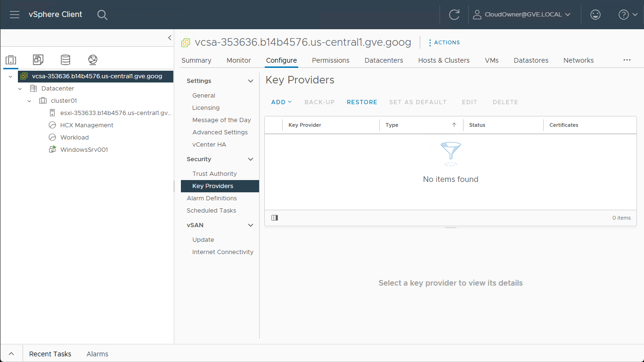Open the Actions menu
Screen dimensions: 644x362
tap(444, 42)
